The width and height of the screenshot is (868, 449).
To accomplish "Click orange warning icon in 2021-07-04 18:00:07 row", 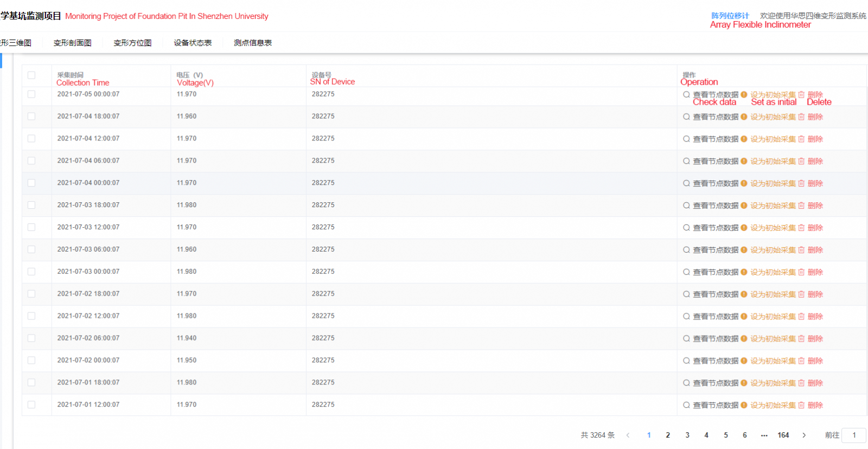I will click(744, 117).
